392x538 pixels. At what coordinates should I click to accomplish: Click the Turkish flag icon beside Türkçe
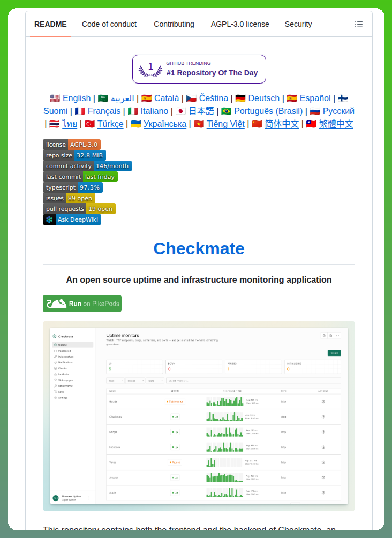click(x=89, y=124)
